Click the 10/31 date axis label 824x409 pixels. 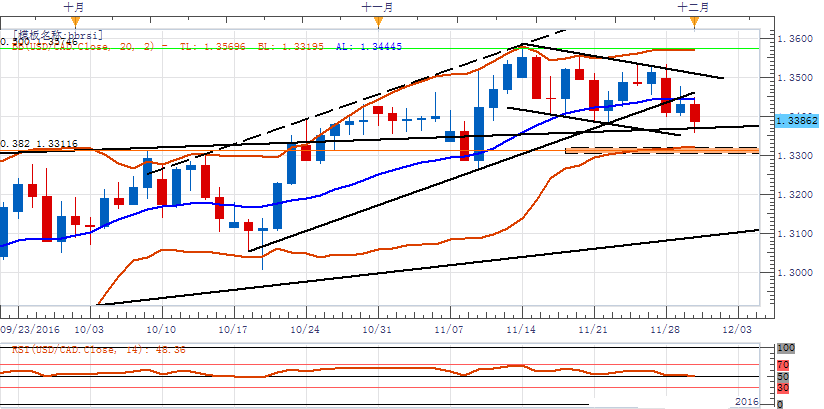[378, 330]
